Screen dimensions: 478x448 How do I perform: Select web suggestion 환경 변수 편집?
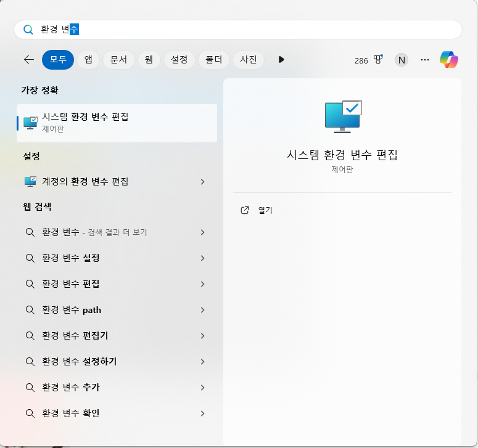point(117,284)
